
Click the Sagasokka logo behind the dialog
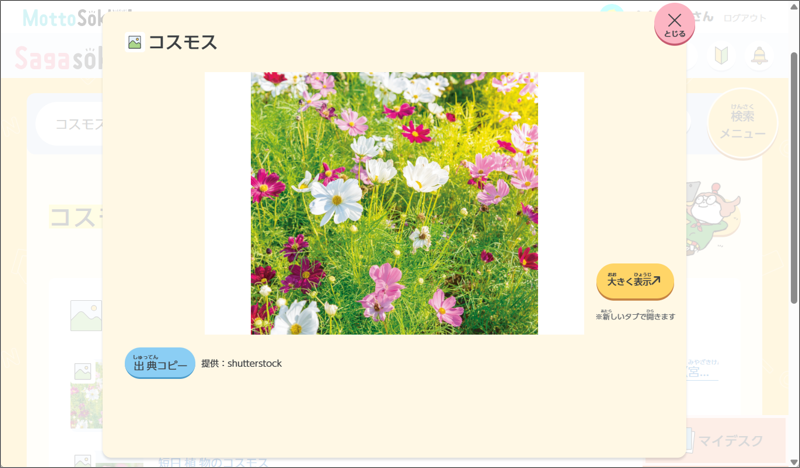(x=59, y=58)
